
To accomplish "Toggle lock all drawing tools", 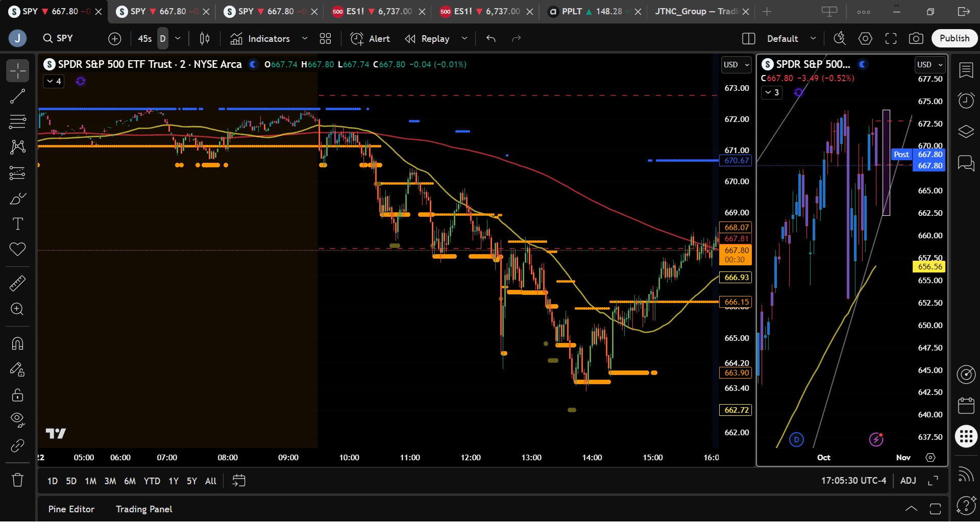I will 17,395.
